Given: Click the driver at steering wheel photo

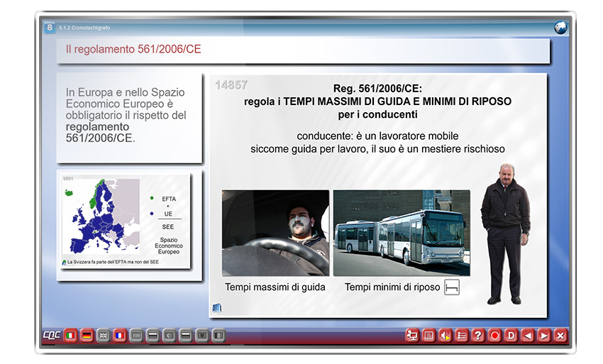Looking at the screenshot, I should coord(276,233).
